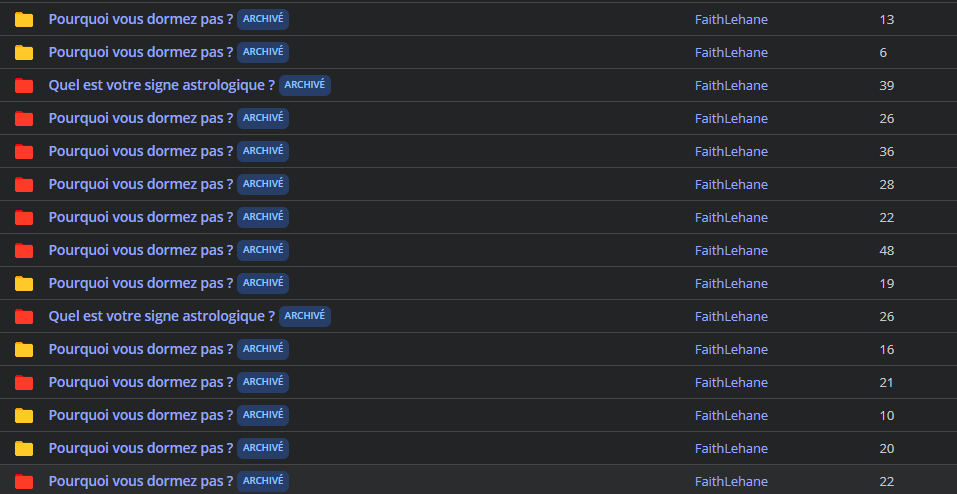Viewport: 957px width, 494px height.
Task: Click the ARCHIVÉ badge on the 48-reply topic
Action: pyautogui.click(x=263, y=250)
